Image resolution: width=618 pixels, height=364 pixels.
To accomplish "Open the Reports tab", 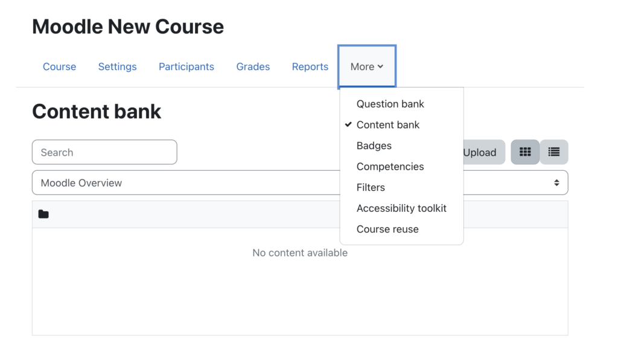I will (310, 67).
